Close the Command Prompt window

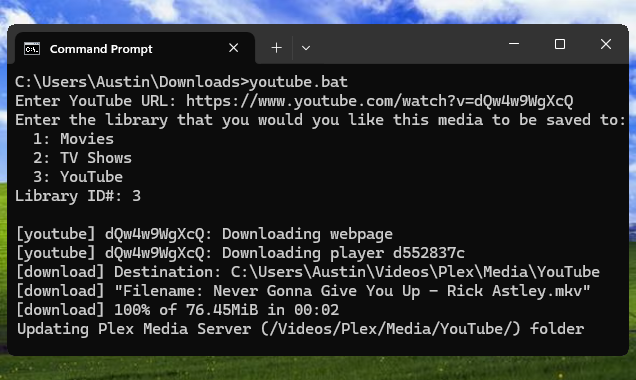click(606, 44)
